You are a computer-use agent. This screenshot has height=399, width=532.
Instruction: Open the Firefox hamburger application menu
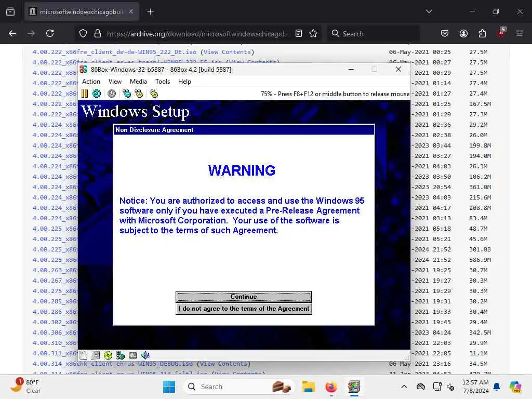(x=520, y=33)
